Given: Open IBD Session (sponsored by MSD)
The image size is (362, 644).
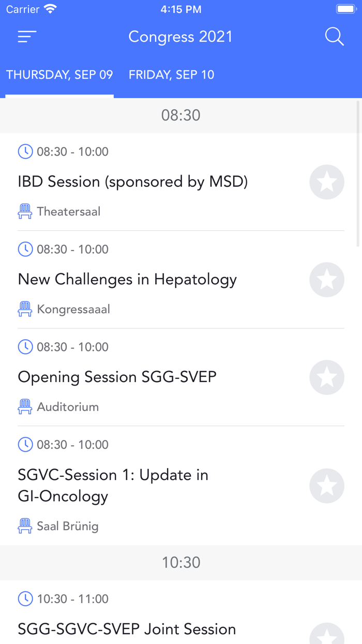Looking at the screenshot, I should [x=133, y=182].
